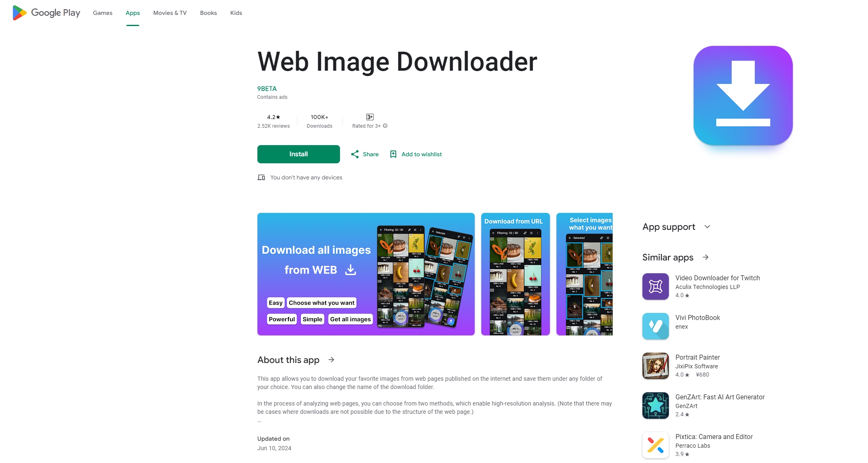
Task: Expand the About this app section
Action: pos(333,360)
